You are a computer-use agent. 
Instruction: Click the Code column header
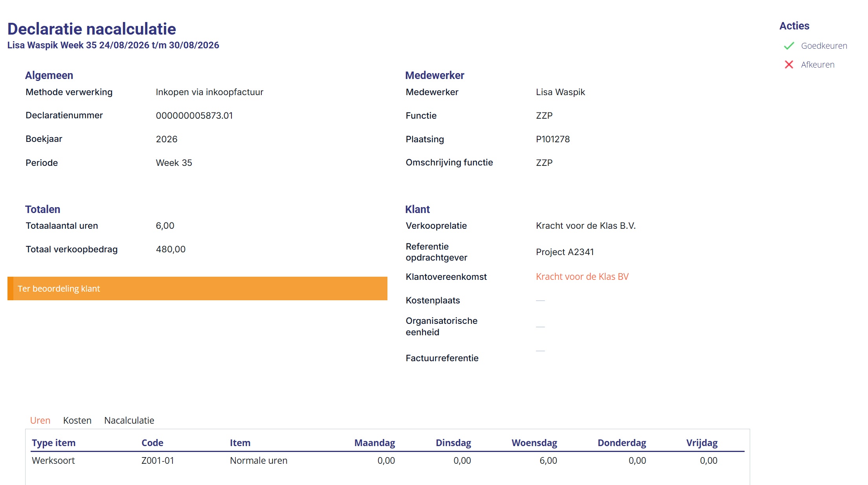coord(152,443)
